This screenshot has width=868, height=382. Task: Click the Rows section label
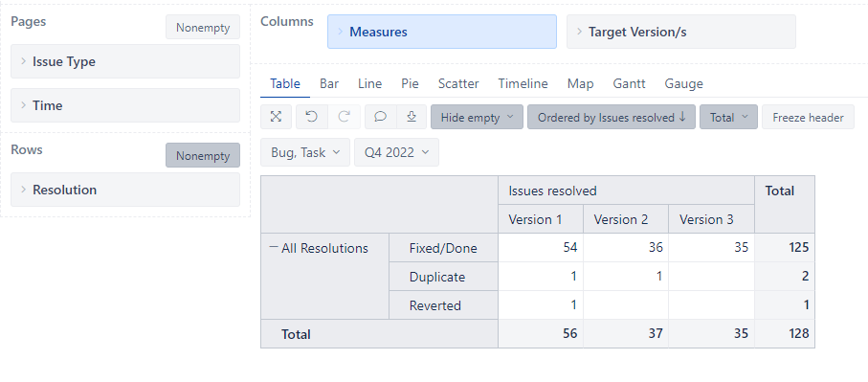[x=27, y=149]
